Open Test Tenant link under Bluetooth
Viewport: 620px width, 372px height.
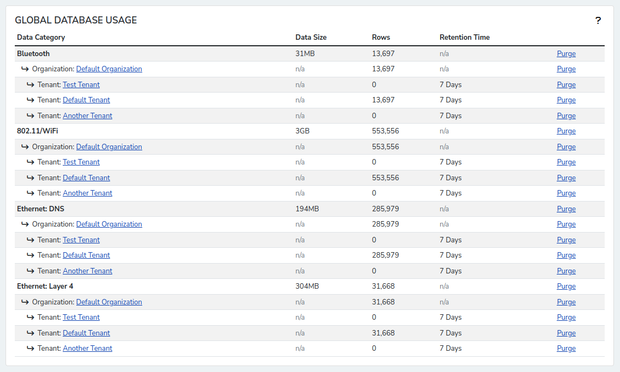tap(81, 85)
